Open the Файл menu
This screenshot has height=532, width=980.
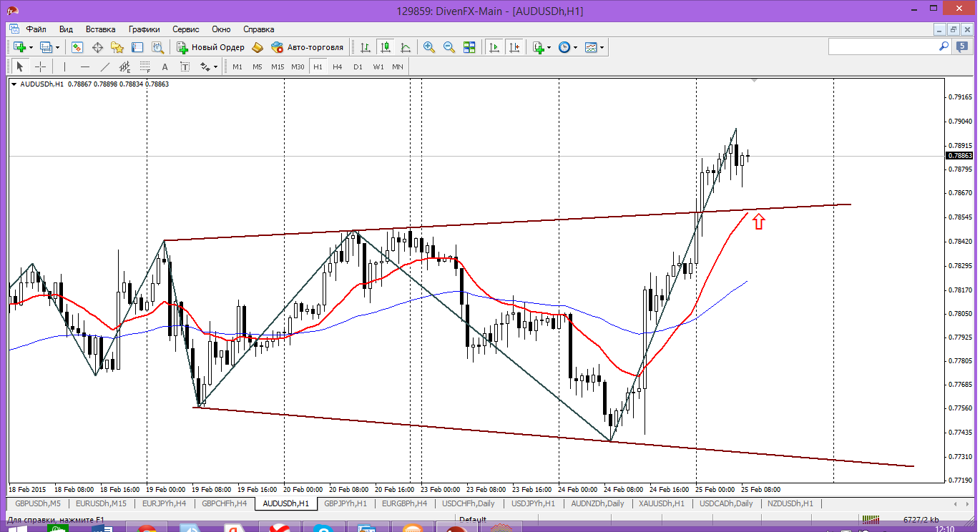pos(36,29)
